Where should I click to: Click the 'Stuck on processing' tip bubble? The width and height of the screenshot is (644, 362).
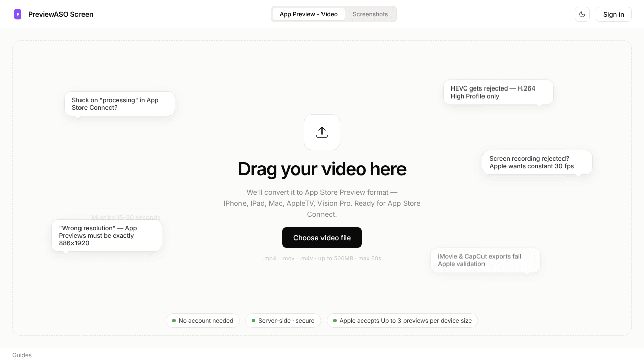click(x=120, y=104)
